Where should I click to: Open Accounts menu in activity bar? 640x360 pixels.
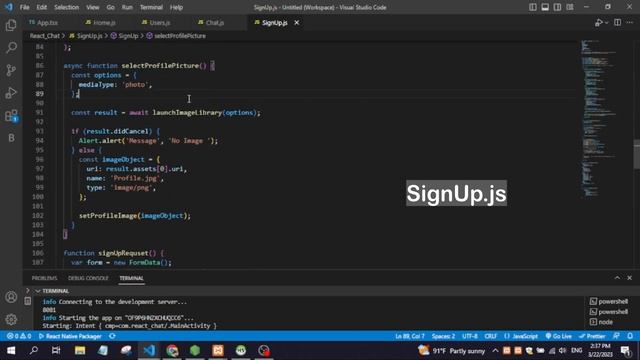[x=11, y=297]
